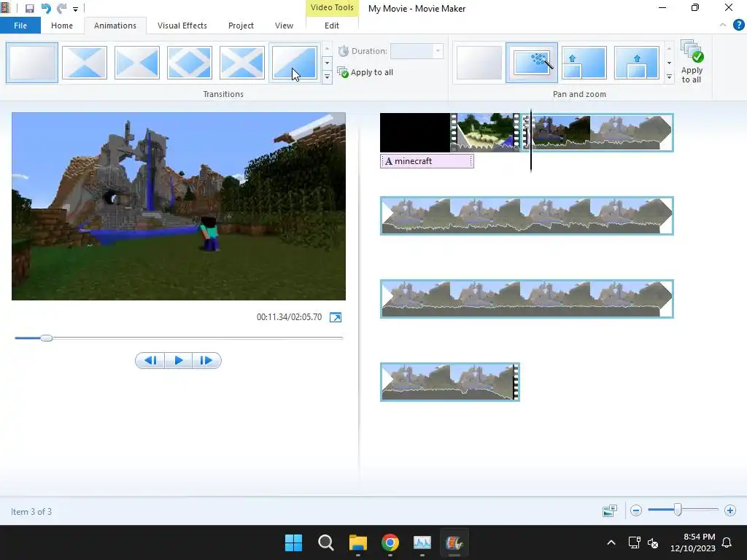Preview the movie full screen
Image resolution: width=747 pixels, height=560 pixels.
(x=336, y=317)
